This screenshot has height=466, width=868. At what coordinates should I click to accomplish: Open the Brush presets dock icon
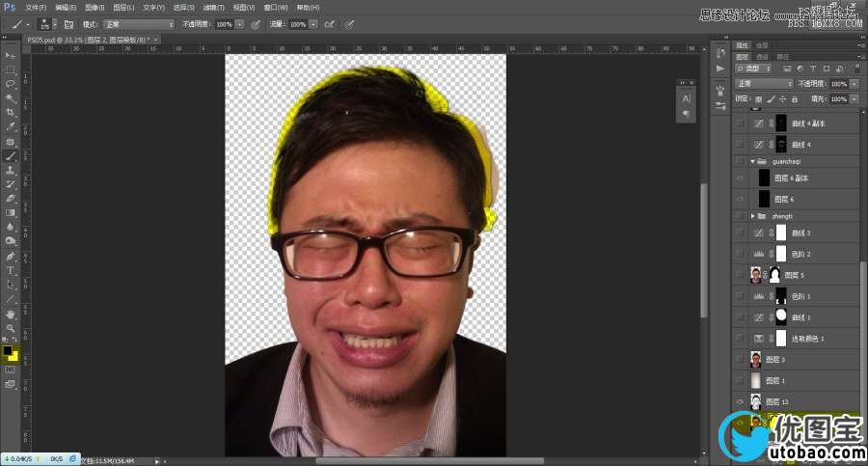click(720, 90)
